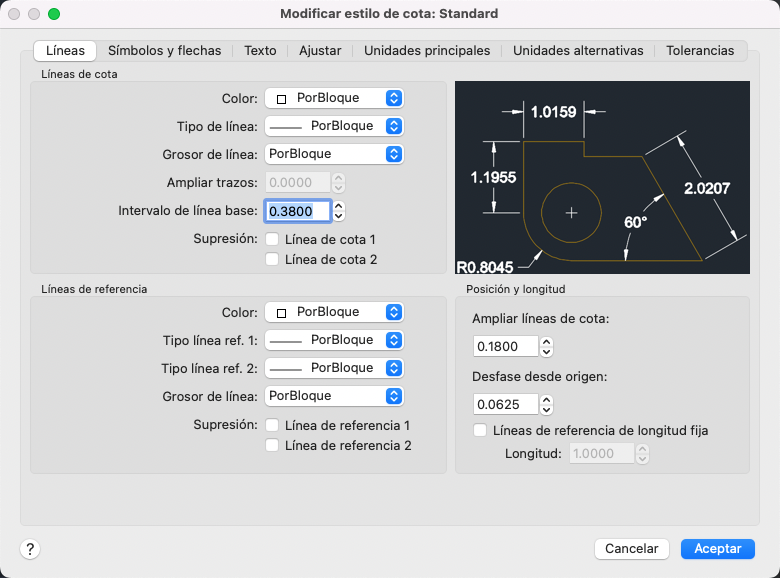Enable suppression of Línea de cota 1

pyautogui.click(x=272, y=239)
